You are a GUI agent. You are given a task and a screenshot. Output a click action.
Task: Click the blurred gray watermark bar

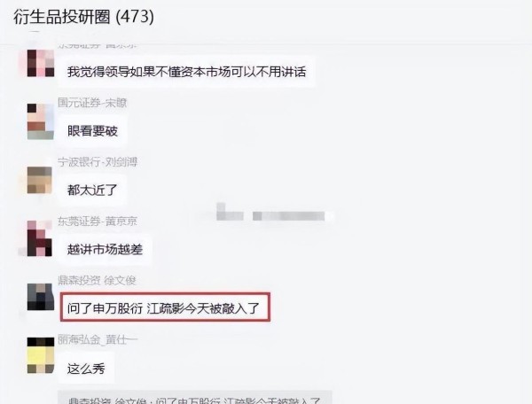point(275,213)
